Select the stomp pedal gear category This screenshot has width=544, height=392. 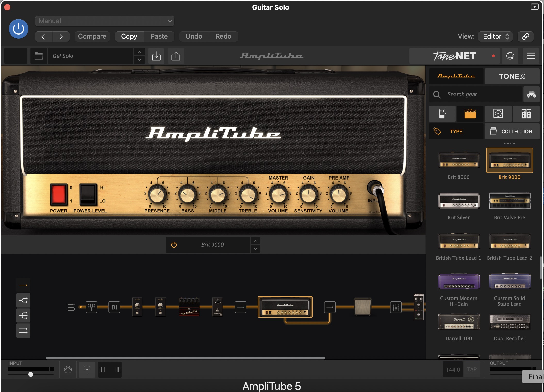click(442, 114)
